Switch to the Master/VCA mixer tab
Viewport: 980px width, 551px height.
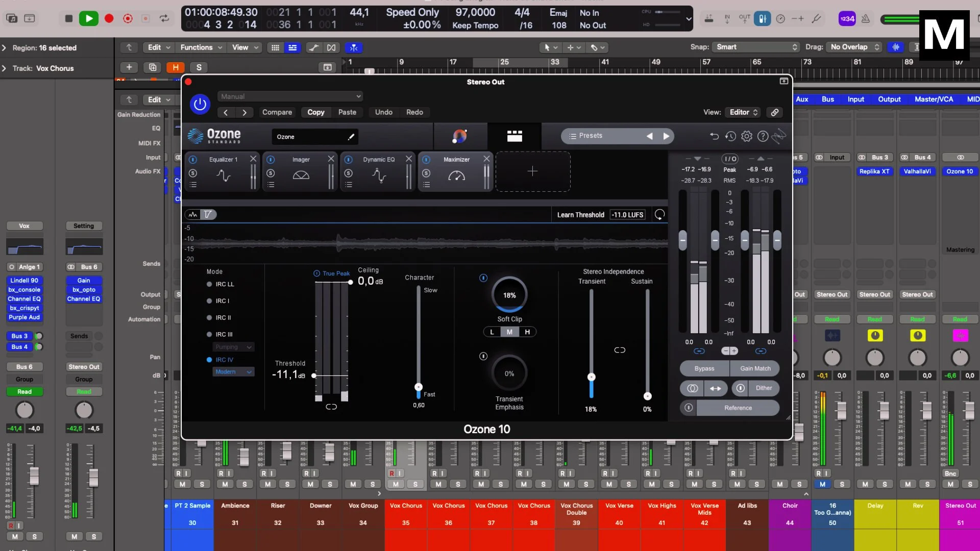(934, 99)
